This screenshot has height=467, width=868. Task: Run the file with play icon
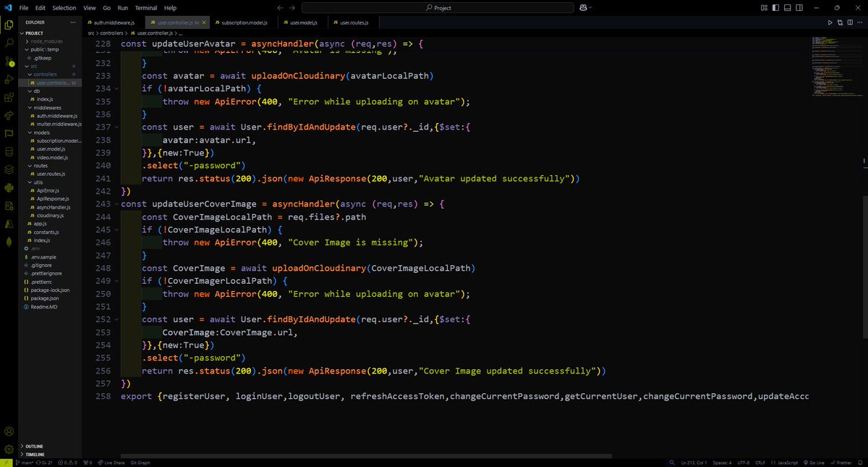pos(830,23)
